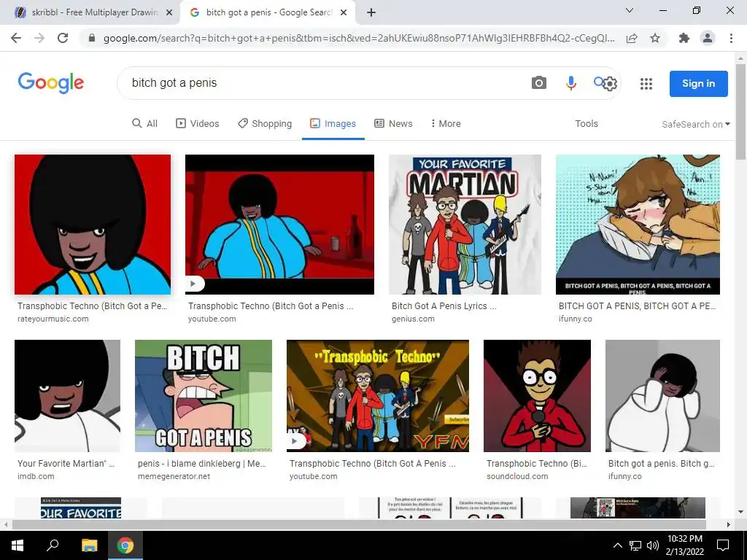Open the rateyourmusic.com image result

[x=93, y=225]
